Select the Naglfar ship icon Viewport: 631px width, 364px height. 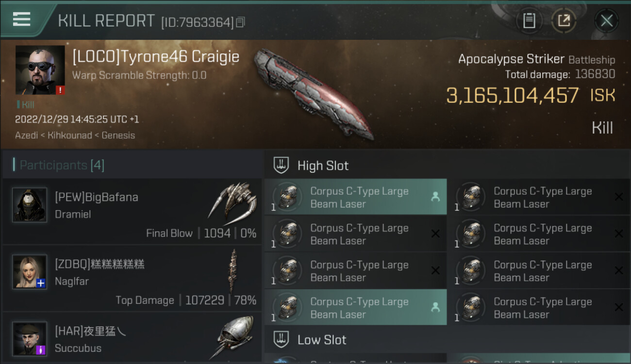coord(233,271)
